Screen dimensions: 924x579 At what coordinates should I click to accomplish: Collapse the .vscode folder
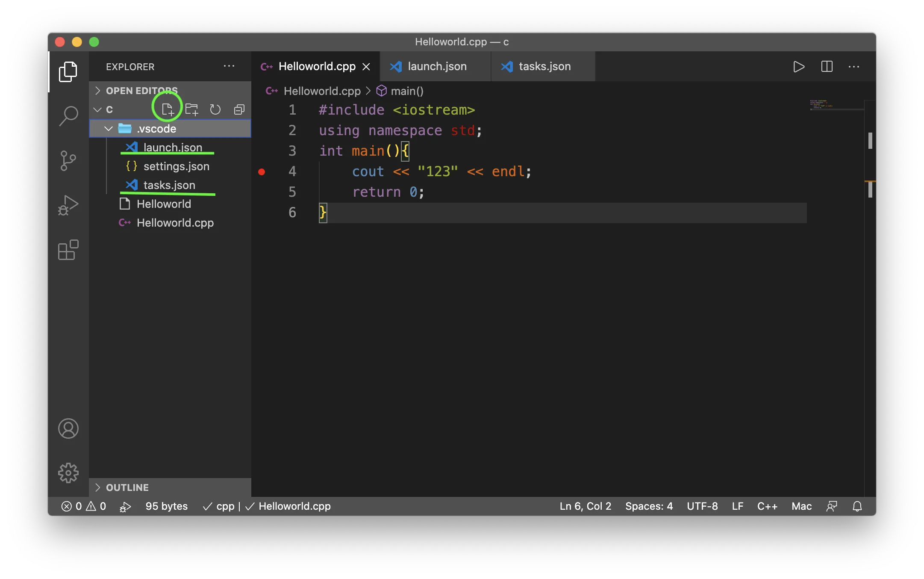[x=109, y=129]
